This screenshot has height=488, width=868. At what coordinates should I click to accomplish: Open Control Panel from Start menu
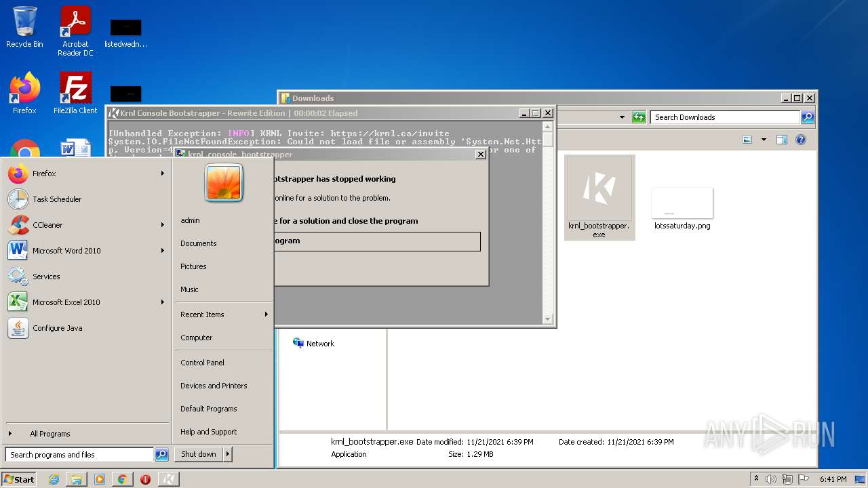[202, 363]
